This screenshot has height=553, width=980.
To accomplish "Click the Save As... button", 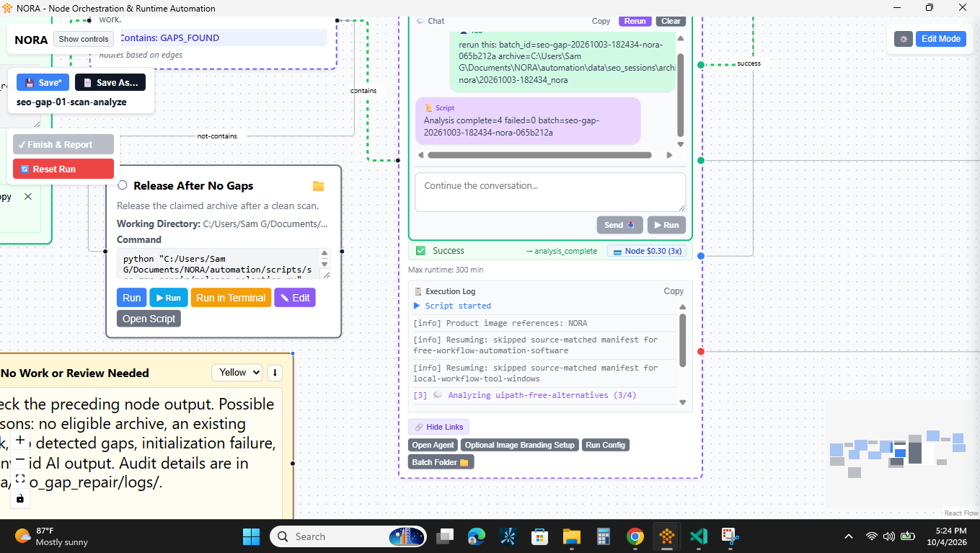I will (110, 82).
